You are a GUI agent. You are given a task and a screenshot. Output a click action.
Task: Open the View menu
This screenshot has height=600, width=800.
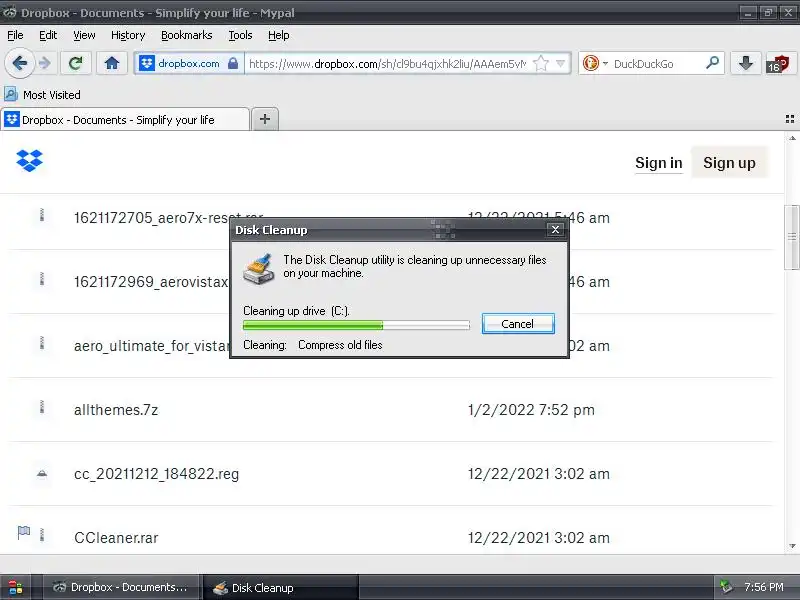click(x=84, y=35)
